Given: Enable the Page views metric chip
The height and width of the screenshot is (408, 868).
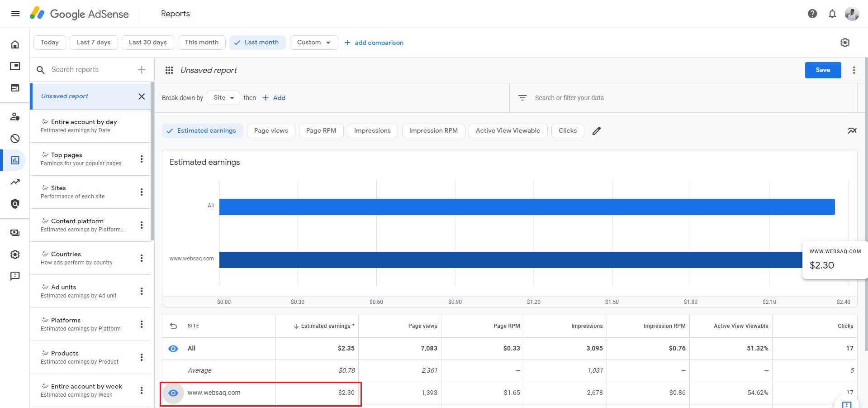Looking at the screenshot, I should (x=271, y=131).
